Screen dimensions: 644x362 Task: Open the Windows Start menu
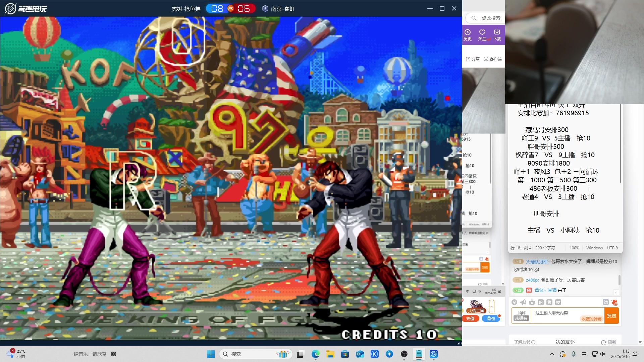211,354
